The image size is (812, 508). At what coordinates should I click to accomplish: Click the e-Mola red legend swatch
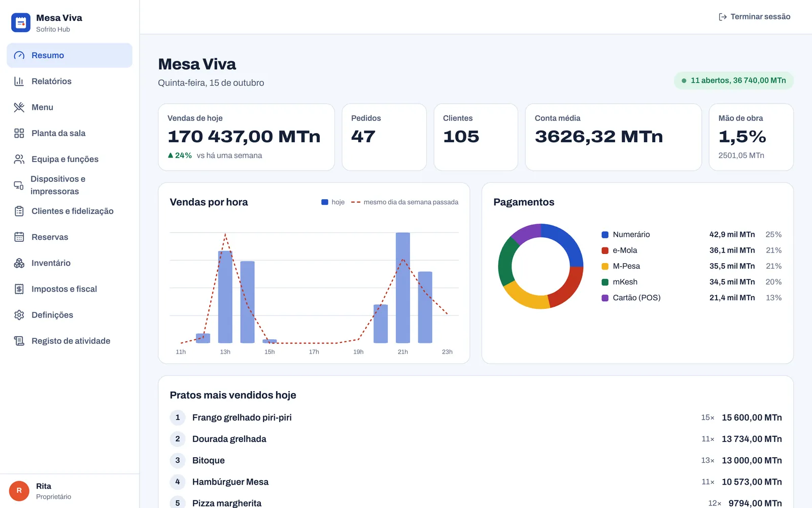[605, 250]
